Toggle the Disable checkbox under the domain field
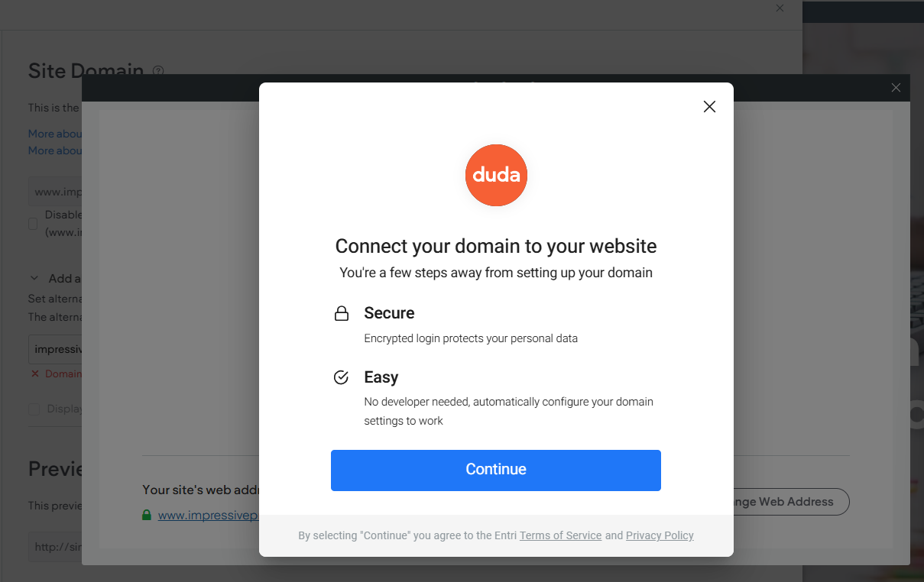This screenshot has width=924, height=582. point(33,224)
